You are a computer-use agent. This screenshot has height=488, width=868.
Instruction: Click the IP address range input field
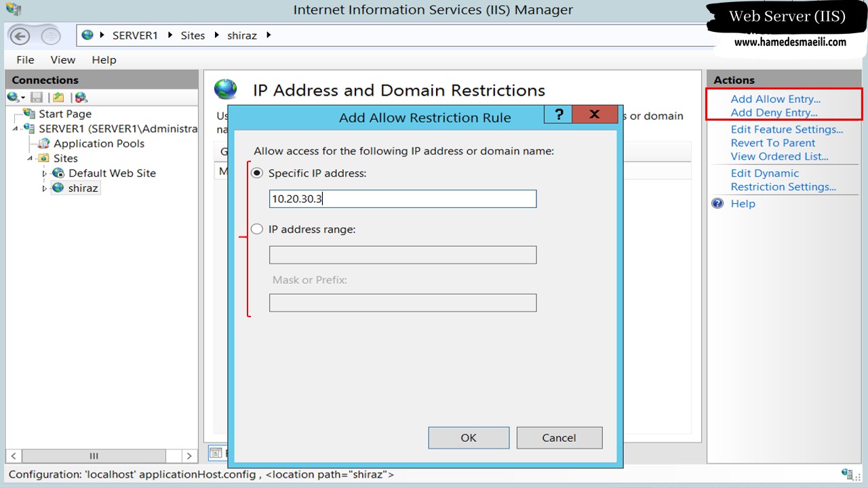tap(403, 255)
